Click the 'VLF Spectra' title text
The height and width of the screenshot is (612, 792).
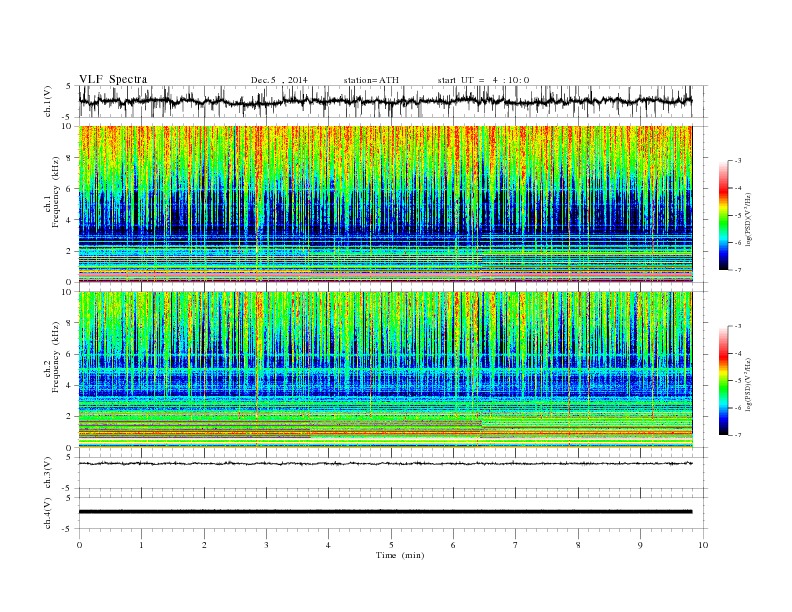click(113, 79)
